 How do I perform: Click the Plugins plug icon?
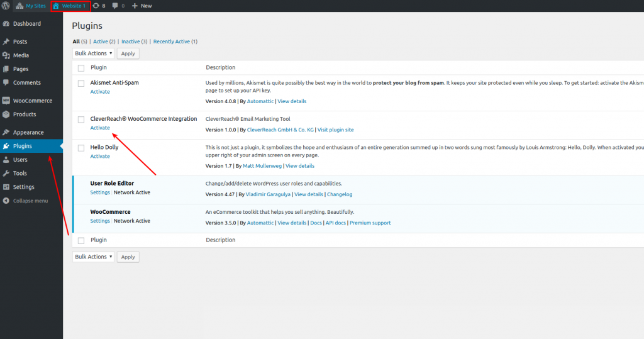[6, 146]
